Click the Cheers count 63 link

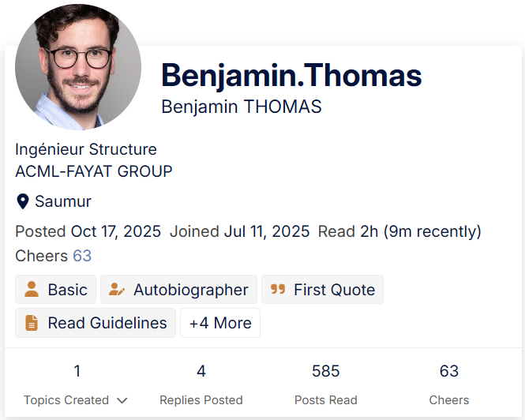tap(82, 256)
